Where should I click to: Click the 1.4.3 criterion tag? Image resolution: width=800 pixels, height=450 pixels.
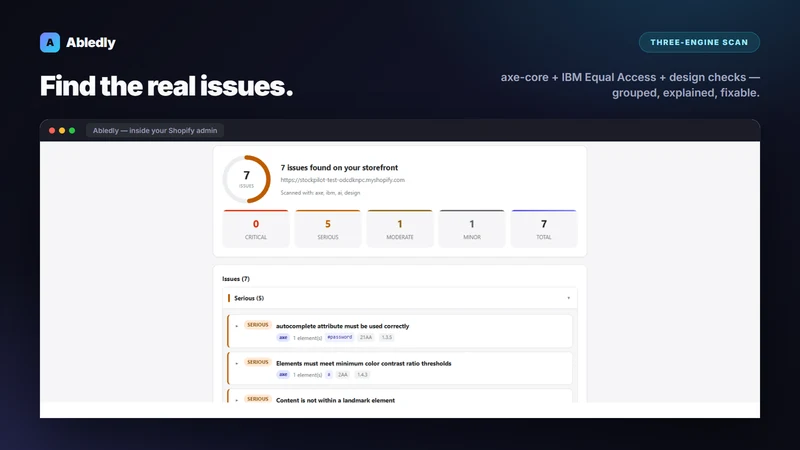tap(362, 374)
